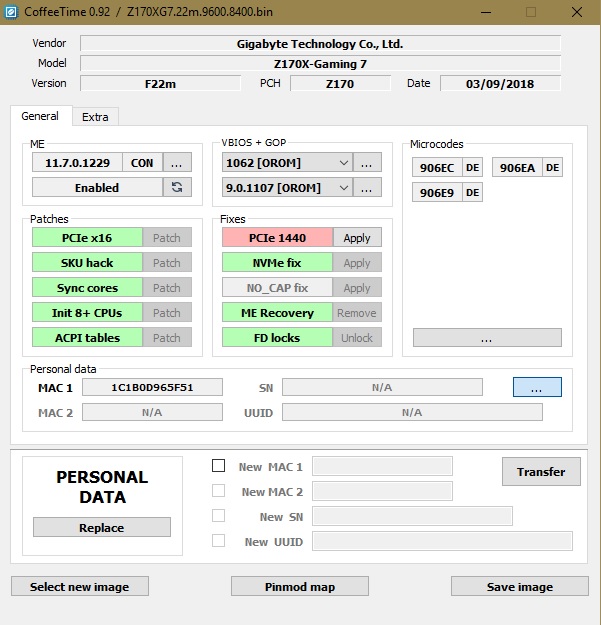This screenshot has width=601, height=625.
Task: Click the FD locks status label
Action: click(277, 338)
